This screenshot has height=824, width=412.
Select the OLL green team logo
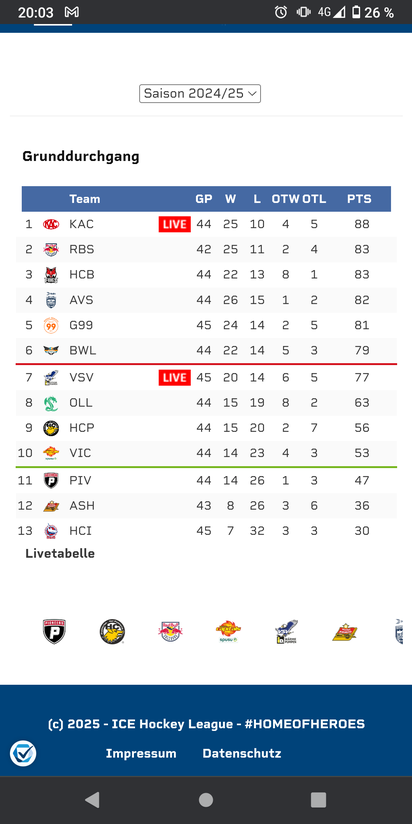coord(51,403)
